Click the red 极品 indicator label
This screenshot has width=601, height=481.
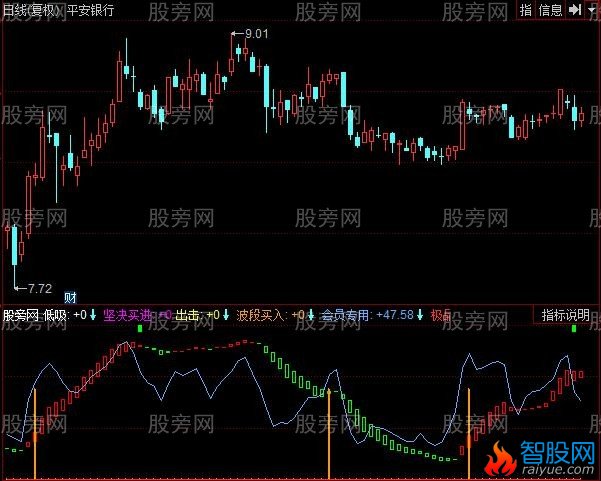[x=441, y=315]
